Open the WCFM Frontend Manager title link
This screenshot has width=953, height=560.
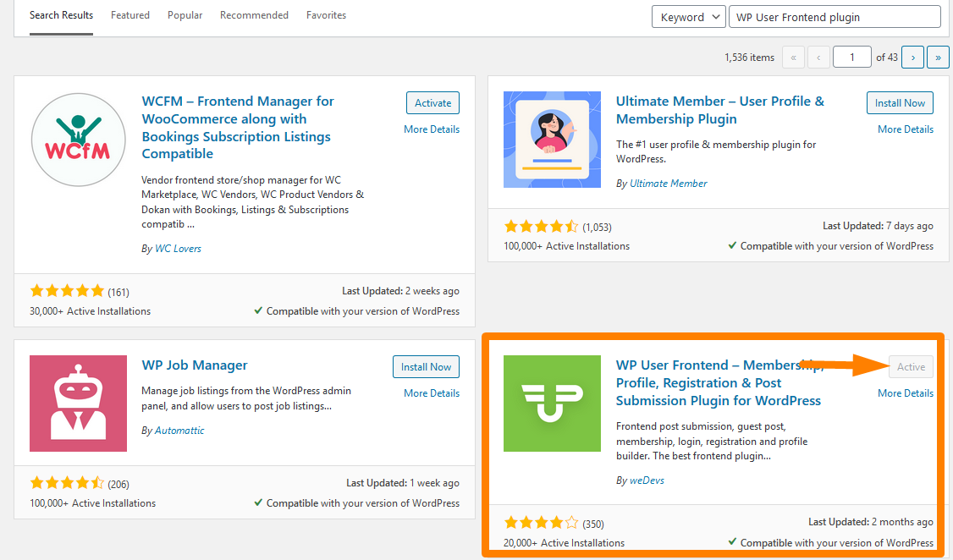(x=238, y=128)
